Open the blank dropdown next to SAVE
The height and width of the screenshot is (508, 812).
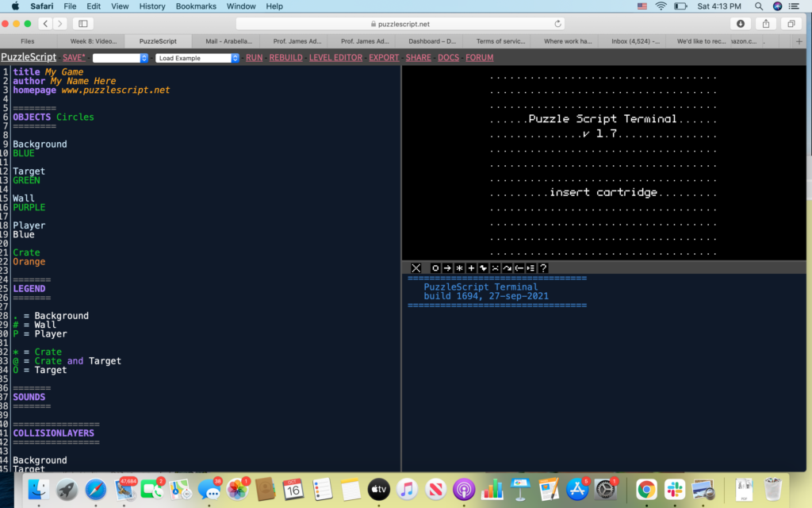121,58
